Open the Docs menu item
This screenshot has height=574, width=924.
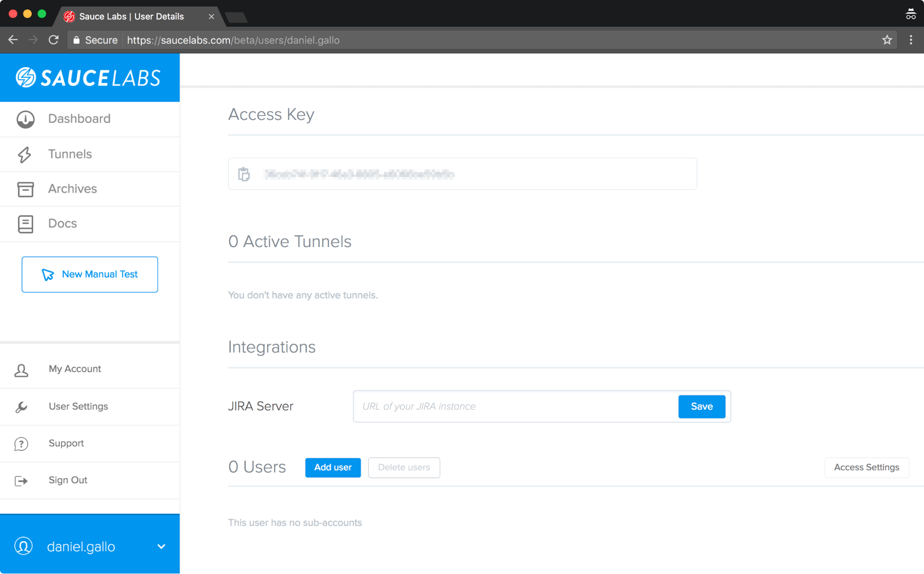point(90,224)
